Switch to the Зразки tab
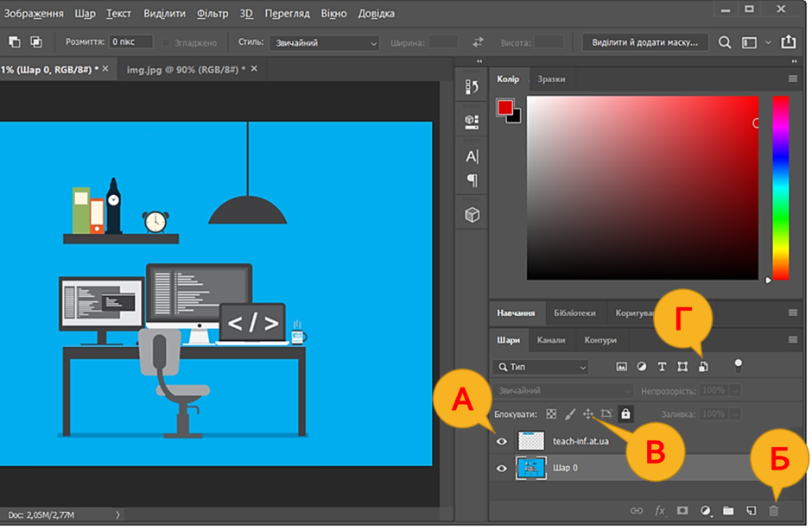 click(x=551, y=79)
